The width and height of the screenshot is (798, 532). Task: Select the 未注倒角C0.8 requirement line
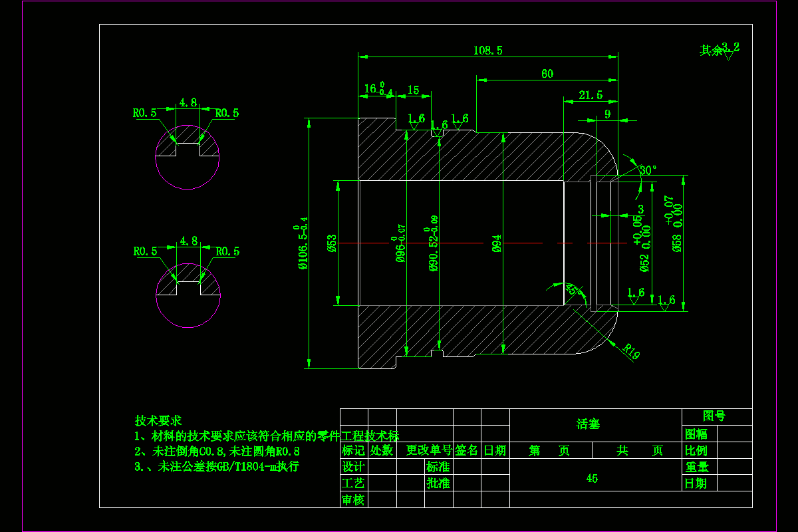(x=217, y=451)
